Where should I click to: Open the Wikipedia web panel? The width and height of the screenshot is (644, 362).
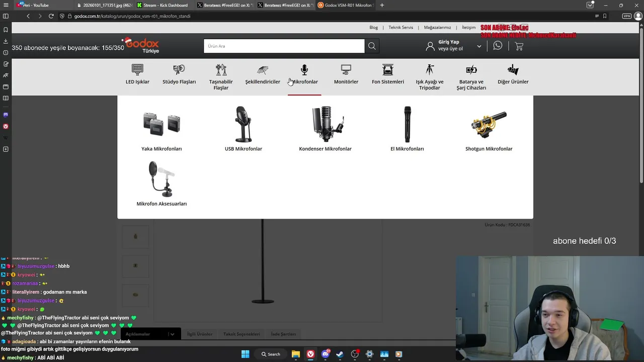(x=6, y=137)
